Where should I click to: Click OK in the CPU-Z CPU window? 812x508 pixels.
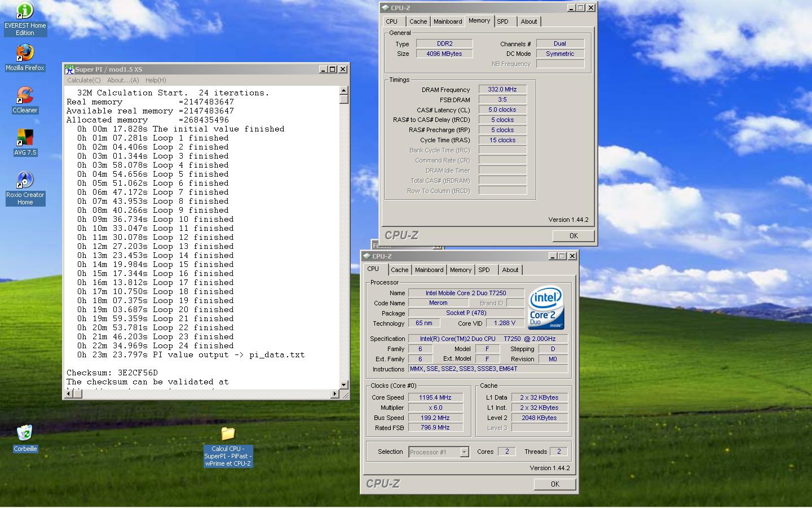pyautogui.click(x=555, y=484)
